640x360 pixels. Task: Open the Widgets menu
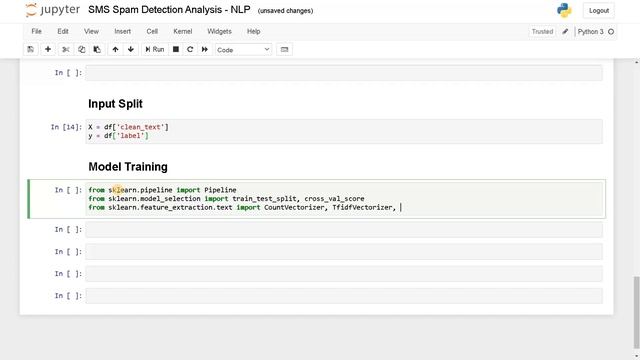pos(219,31)
